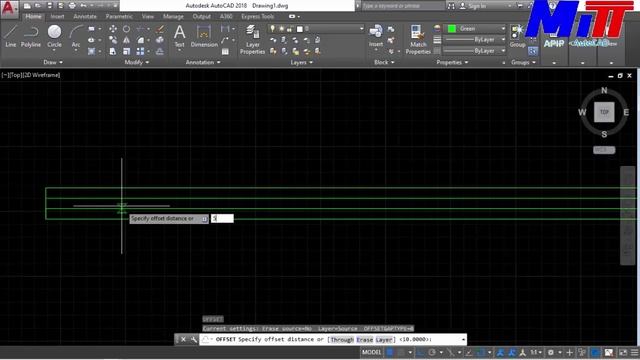Select the Polyline tool

[x=31, y=36]
